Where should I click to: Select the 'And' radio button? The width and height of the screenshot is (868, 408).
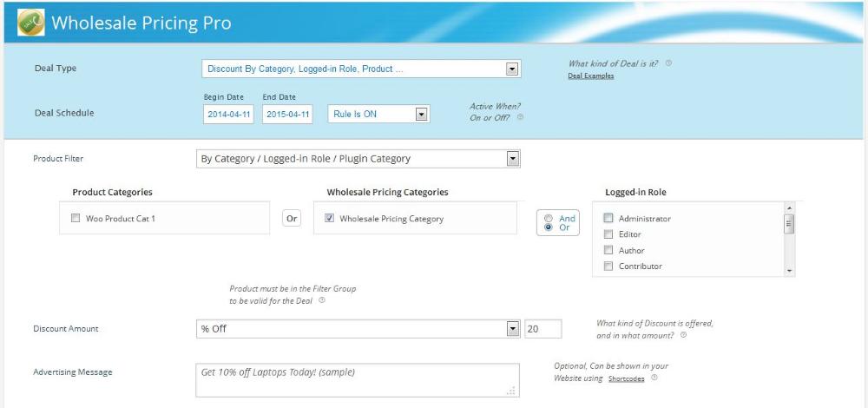coord(549,218)
